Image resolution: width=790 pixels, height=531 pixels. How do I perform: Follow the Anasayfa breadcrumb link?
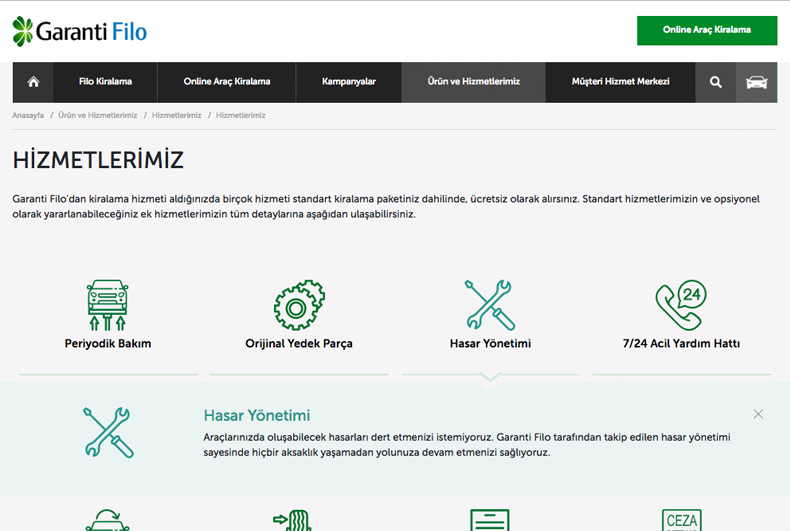(28, 115)
